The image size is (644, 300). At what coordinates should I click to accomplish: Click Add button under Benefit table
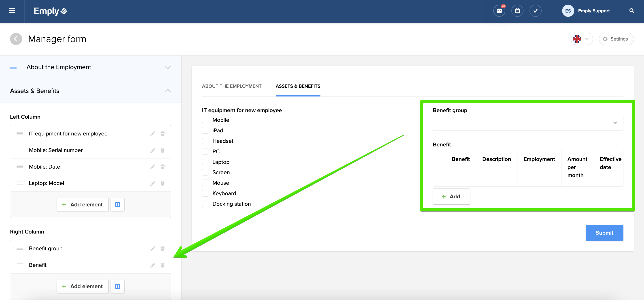451,196
